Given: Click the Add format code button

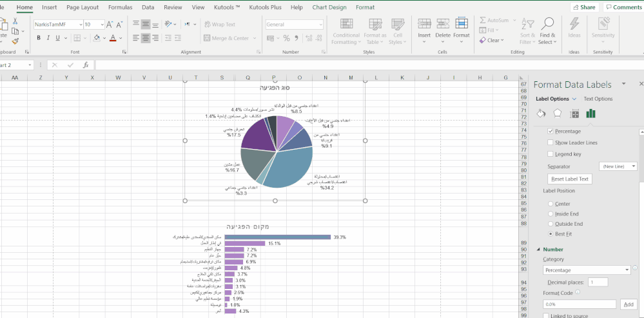Looking at the screenshot, I should click(x=629, y=304).
